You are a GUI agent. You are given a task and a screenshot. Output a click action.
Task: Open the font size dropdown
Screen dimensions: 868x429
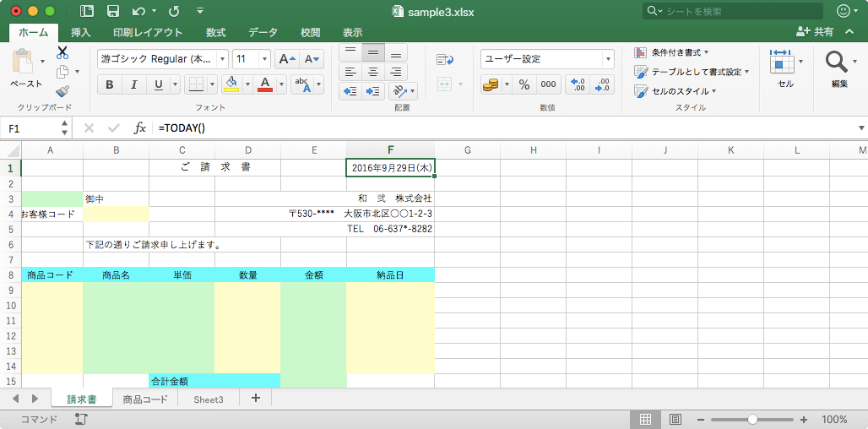pos(264,58)
